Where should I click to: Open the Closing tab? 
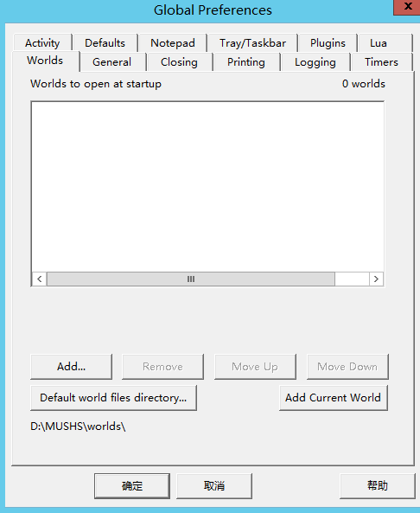tap(179, 61)
